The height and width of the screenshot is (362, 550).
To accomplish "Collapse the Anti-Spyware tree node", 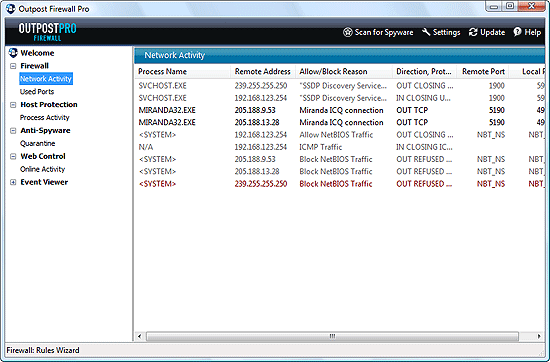I will 13,130.
